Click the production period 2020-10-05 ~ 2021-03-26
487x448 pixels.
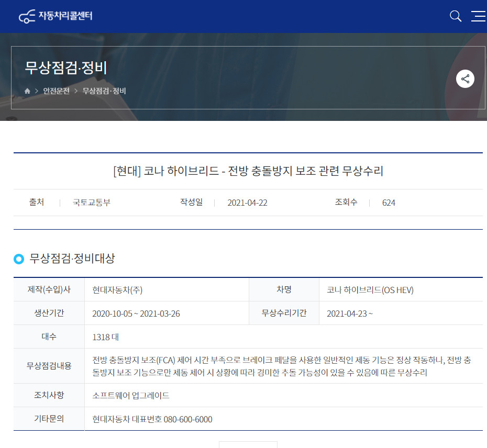[136, 313]
